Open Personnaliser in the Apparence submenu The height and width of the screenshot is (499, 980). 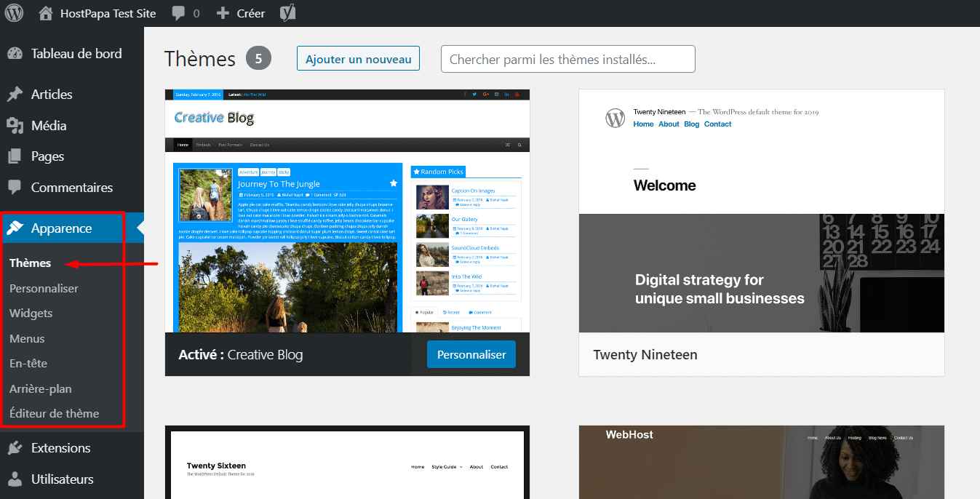pyautogui.click(x=44, y=289)
